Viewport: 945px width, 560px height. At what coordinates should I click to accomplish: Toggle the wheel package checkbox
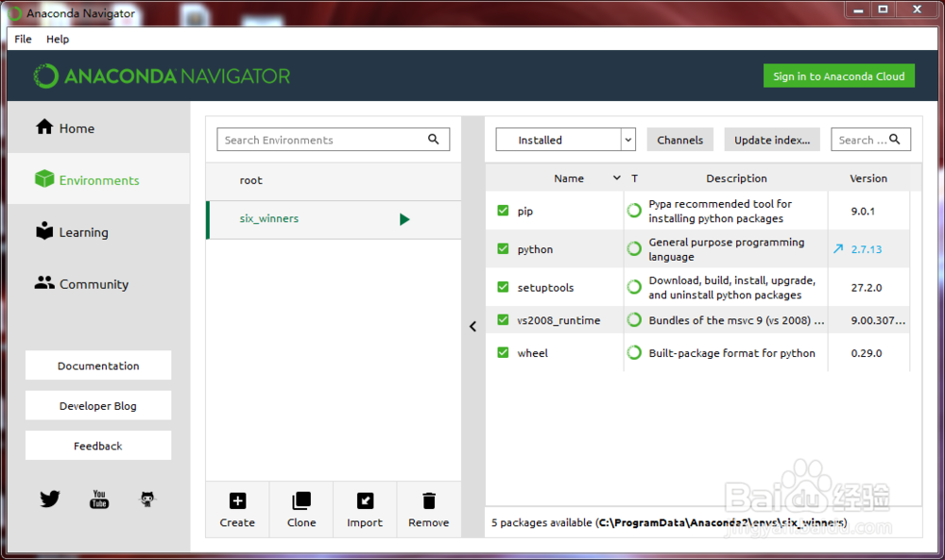pyautogui.click(x=503, y=352)
